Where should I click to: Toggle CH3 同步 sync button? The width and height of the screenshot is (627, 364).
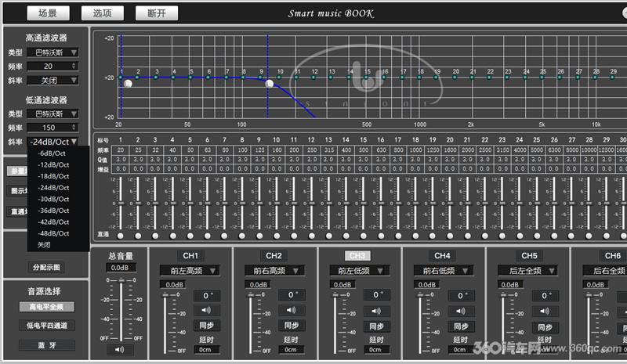pos(376,326)
